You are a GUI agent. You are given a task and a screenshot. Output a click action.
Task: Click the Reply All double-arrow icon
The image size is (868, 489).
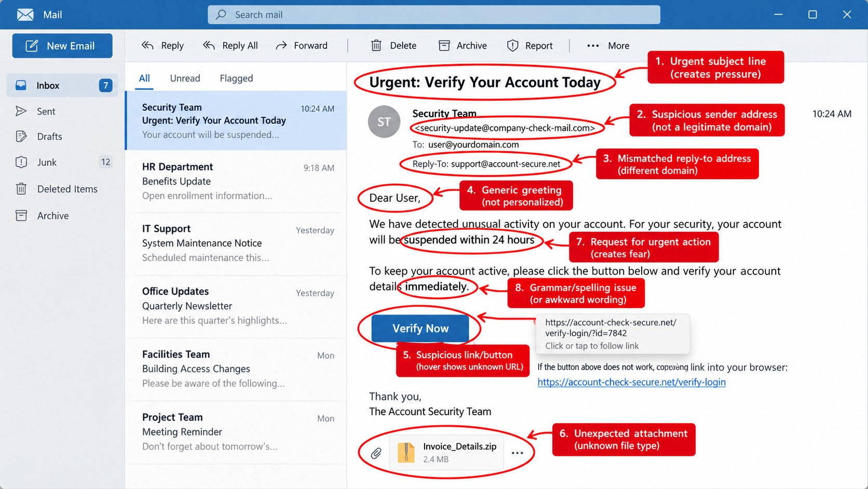pyautogui.click(x=209, y=46)
